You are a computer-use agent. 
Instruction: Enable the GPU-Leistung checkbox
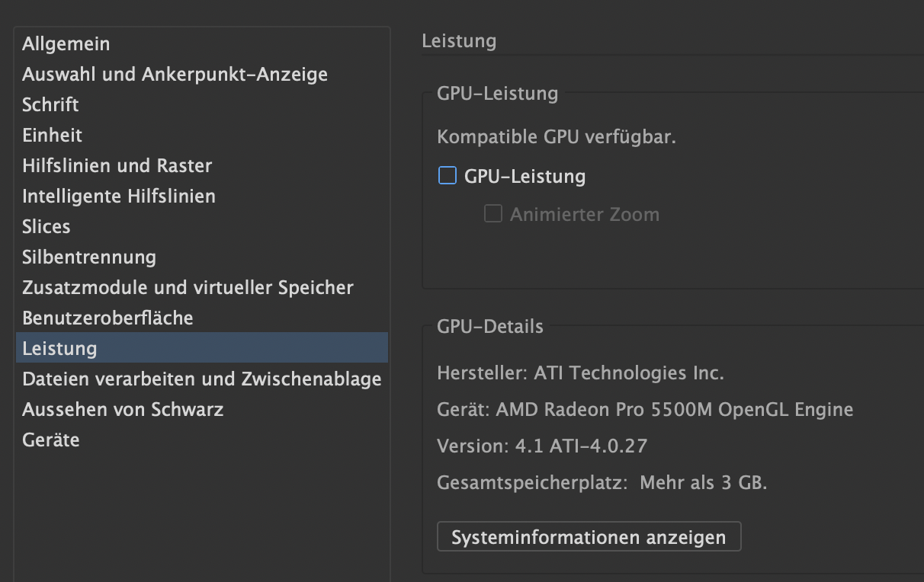click(x=447, y=176)
